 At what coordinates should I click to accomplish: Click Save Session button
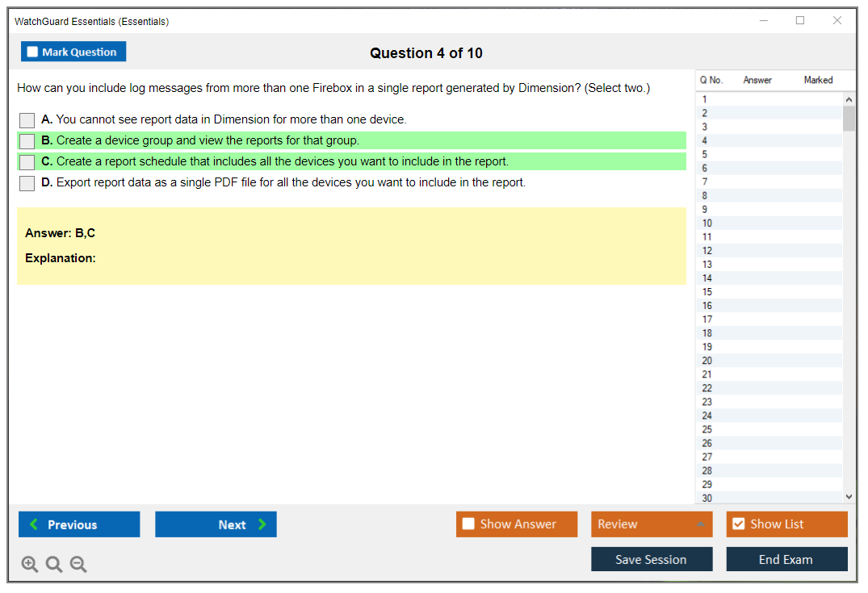(651, 560)
